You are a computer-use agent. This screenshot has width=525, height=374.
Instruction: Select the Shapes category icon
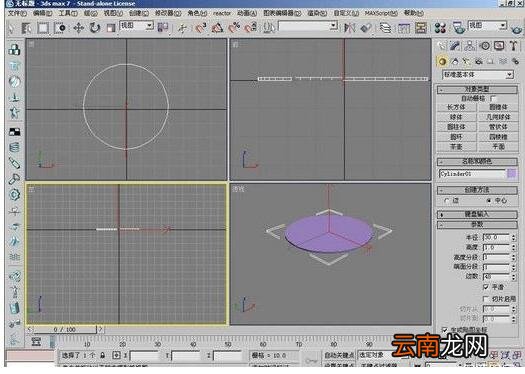click(x=455, y=61)
